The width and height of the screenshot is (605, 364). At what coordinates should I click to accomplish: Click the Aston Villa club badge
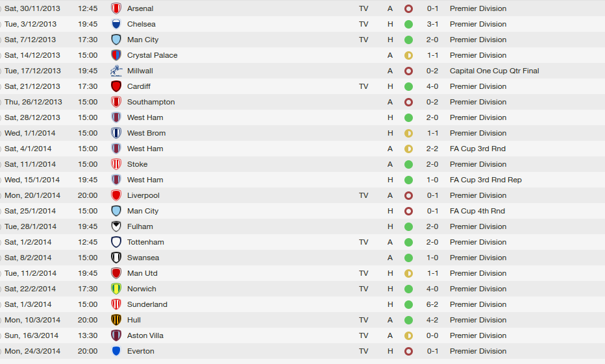coord(116,335)
